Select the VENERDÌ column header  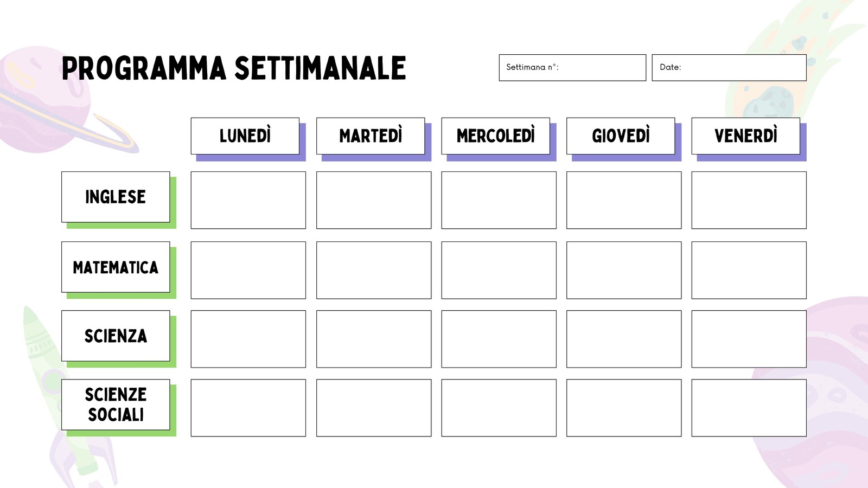point(746,136)
